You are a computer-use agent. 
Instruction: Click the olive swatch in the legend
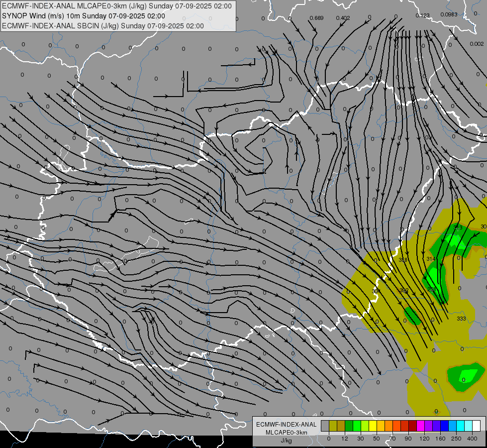point(333,426)
